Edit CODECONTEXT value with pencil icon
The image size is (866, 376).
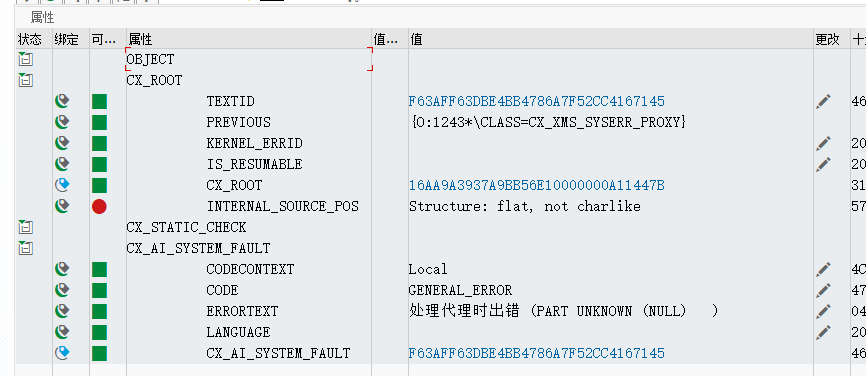pos(823,269)
